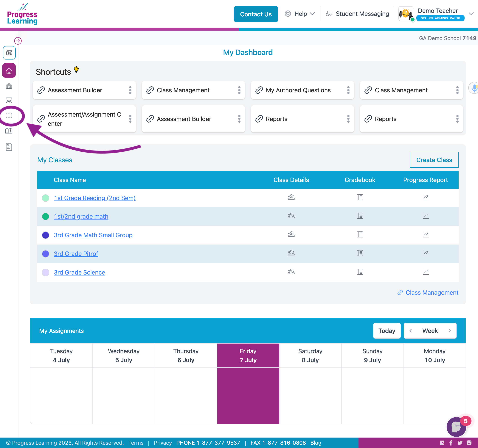Click the Home icon in sidebar

[x=9, y=71]
